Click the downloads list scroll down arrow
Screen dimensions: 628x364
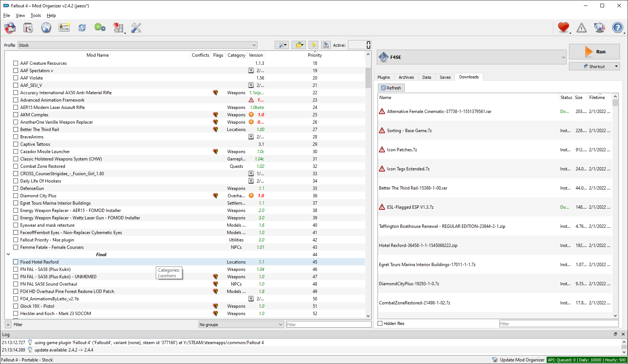615,315
